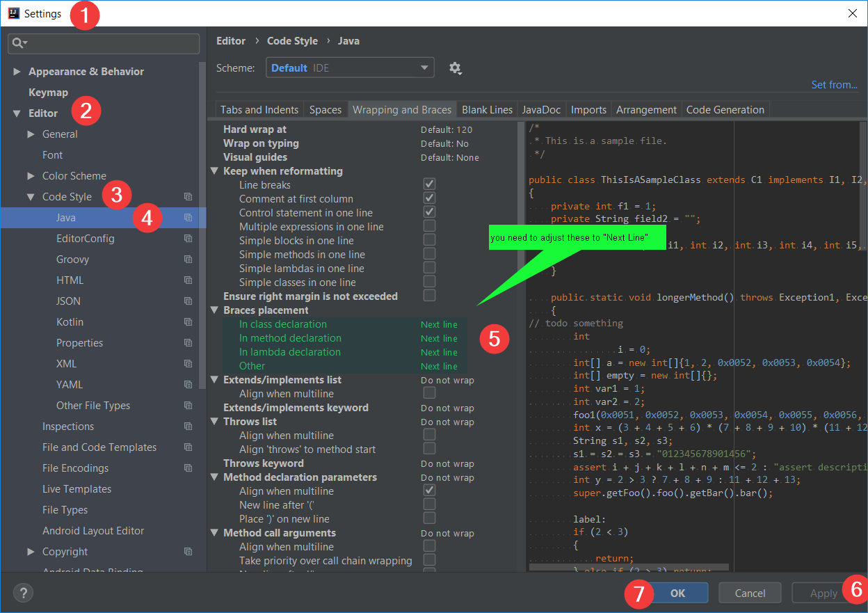Viewport: 868px width, 613px height.
Task: Uncheck Align when multiline under Method declaration parameters
Action: (x=429, y=491)
